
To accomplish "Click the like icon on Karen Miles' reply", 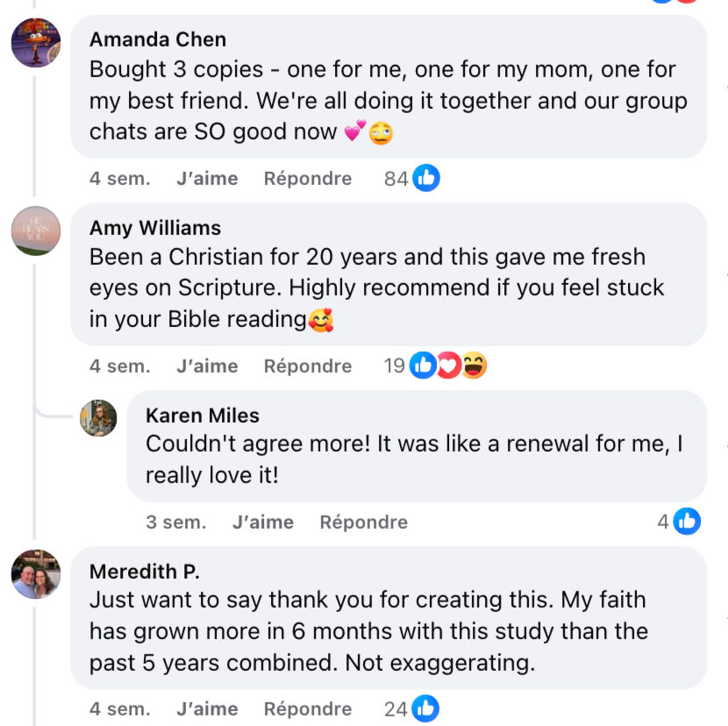I will tap(687, 522).
